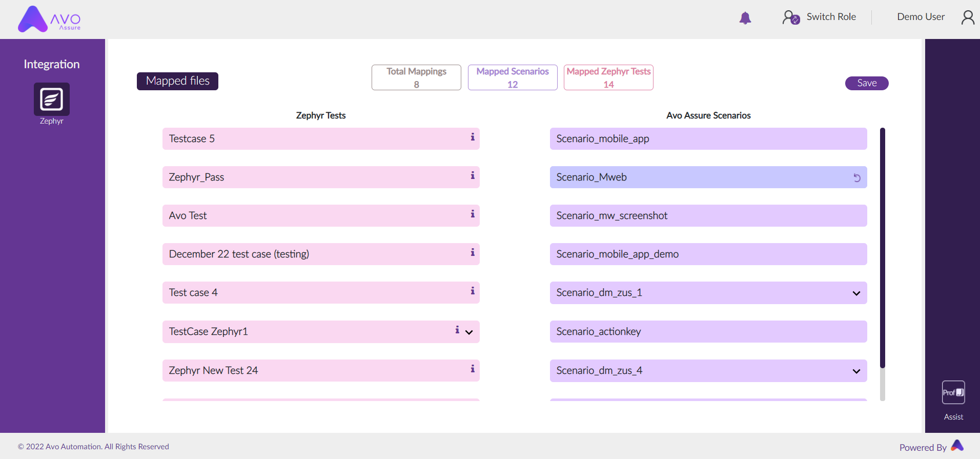Viewport: 980px width, 459px height.
Task: Open the Demo User profile icon
Action: pos(968,17)
